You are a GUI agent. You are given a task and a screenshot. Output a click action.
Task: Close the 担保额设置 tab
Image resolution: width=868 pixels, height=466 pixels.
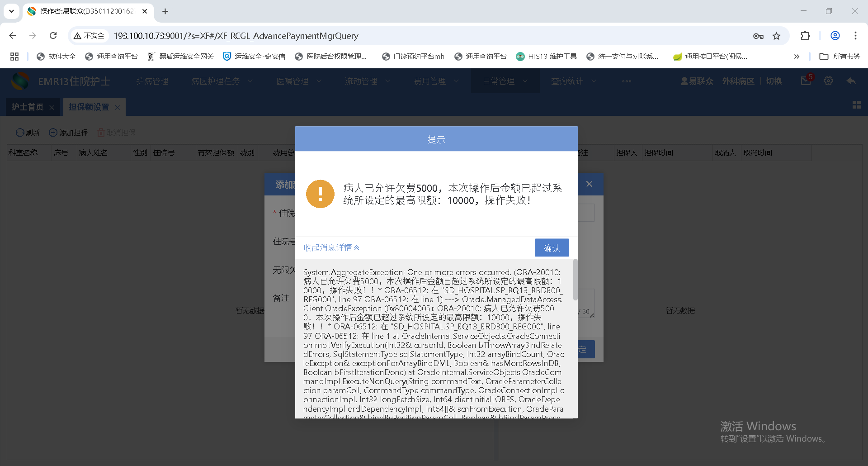pos(118,107)
